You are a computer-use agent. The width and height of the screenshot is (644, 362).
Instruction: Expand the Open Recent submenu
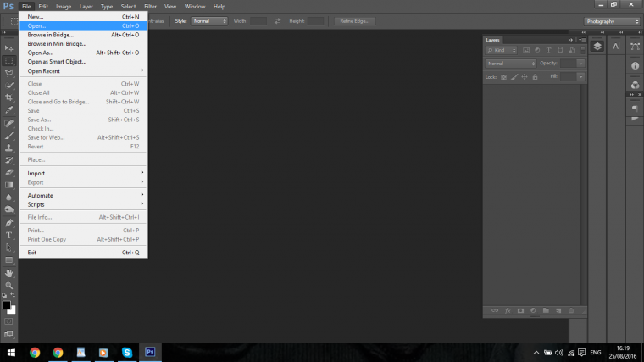[x=83, y=71]
